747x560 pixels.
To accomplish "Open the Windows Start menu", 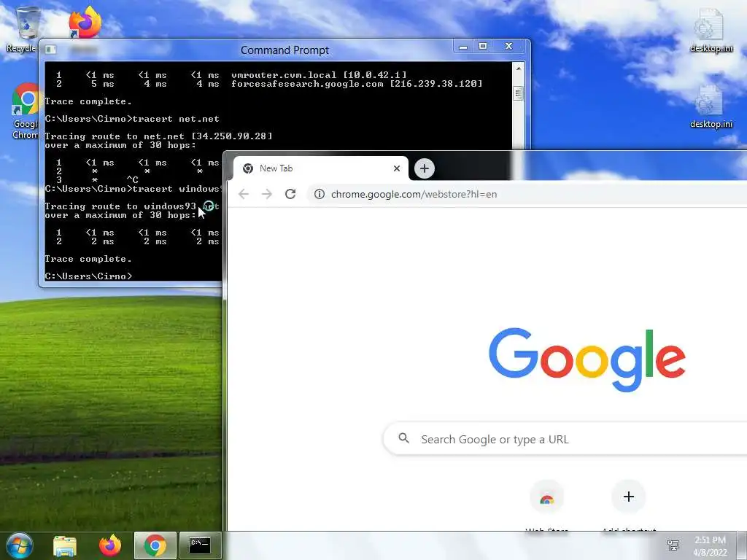I will 19,545.
